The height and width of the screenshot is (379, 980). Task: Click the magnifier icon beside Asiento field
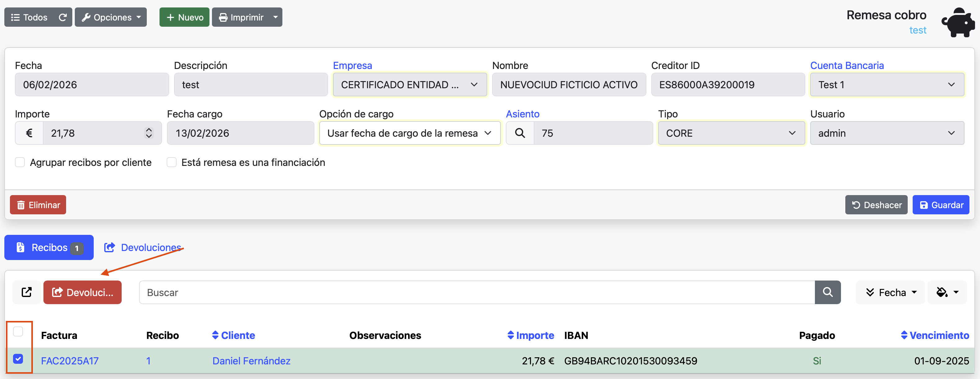click(x=520, y=133)
